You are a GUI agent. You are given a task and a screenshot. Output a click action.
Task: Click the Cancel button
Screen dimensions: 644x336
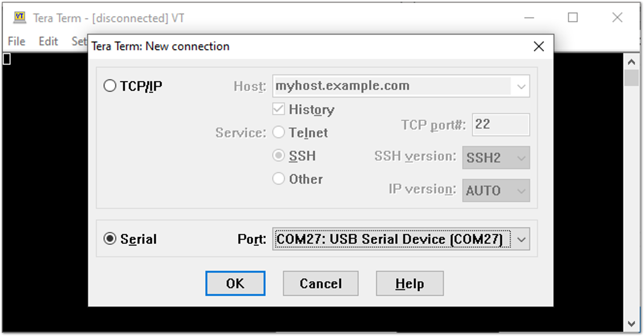(320, 283)
